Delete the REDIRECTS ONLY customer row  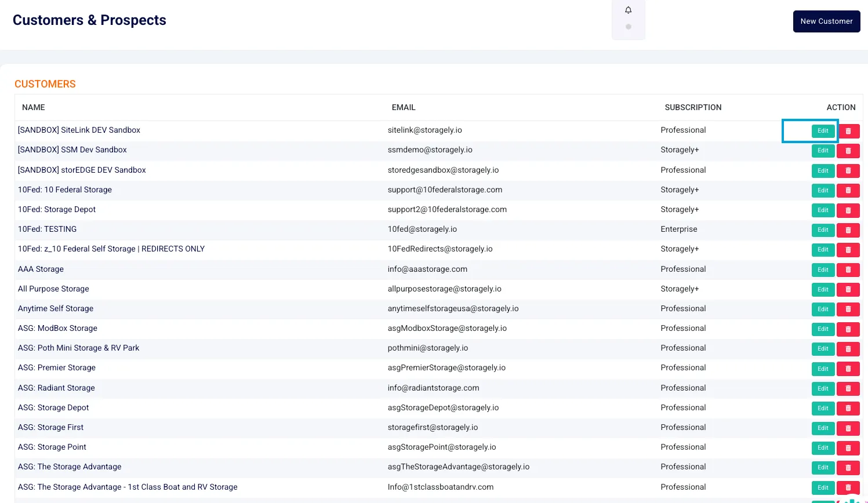[x=848, y=250]
